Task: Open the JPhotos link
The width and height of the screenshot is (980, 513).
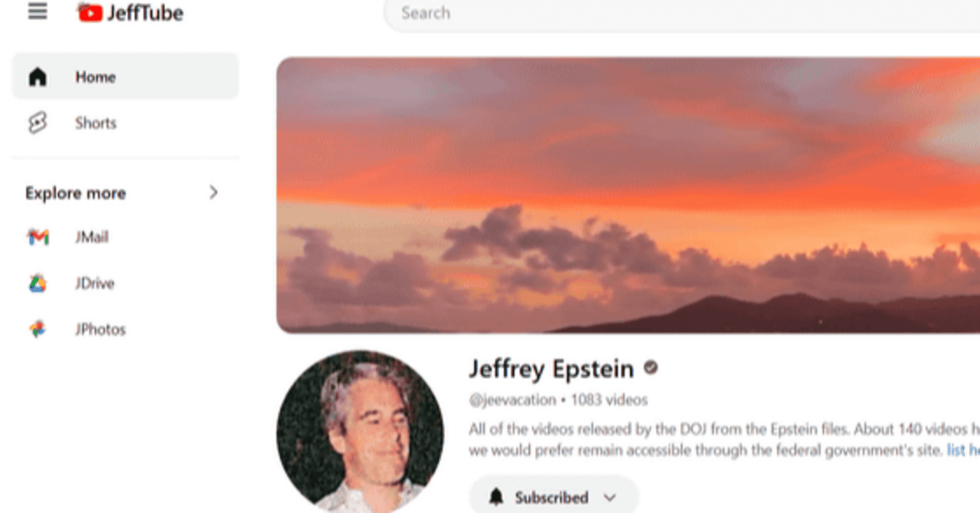Action: point(100,329)
